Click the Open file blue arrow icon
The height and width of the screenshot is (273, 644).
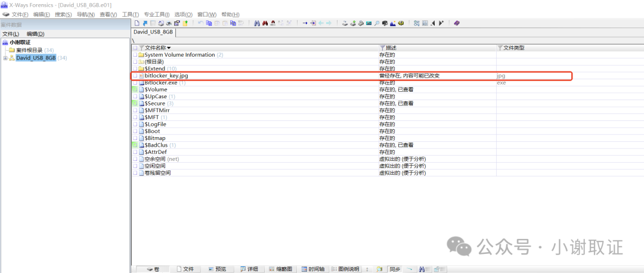coord(145,23)
